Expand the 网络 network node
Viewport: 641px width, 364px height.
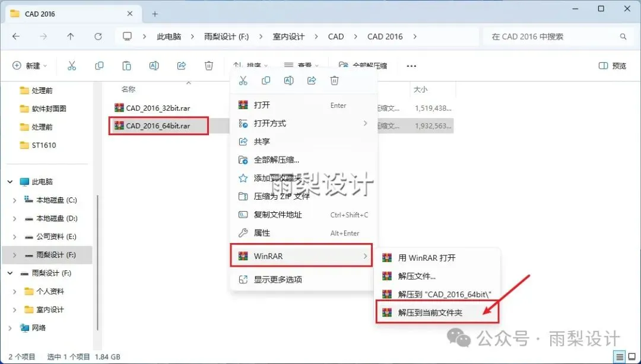tap(10, 328)
